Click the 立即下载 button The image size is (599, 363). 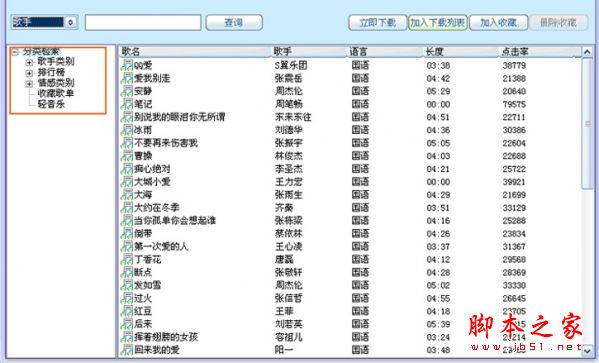click(x=377, y=23)
